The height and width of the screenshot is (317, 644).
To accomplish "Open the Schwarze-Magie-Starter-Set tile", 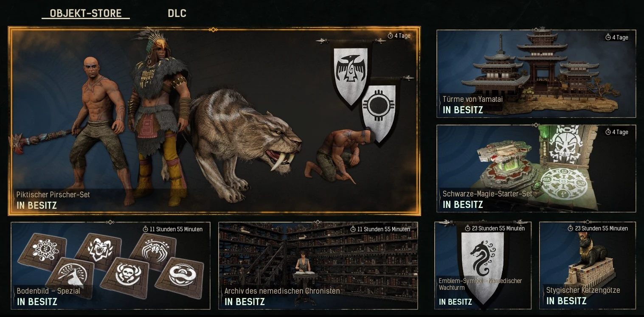I will 536,168.
